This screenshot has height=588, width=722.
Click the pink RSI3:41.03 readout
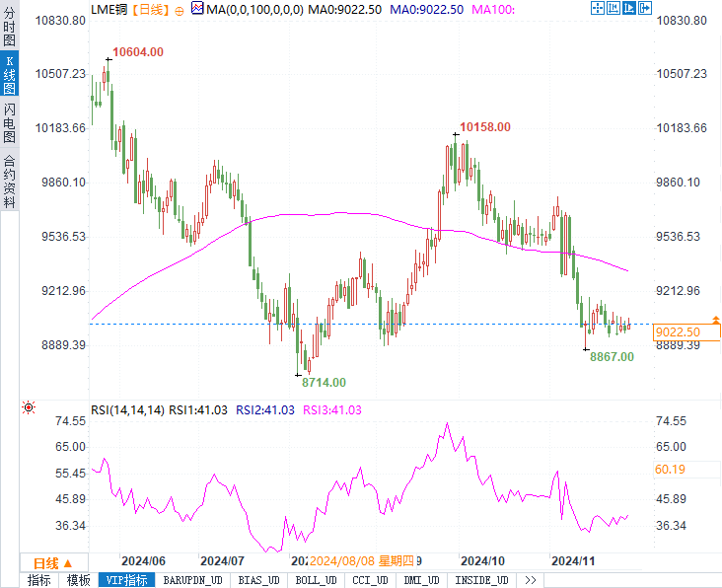pos(332,409)
